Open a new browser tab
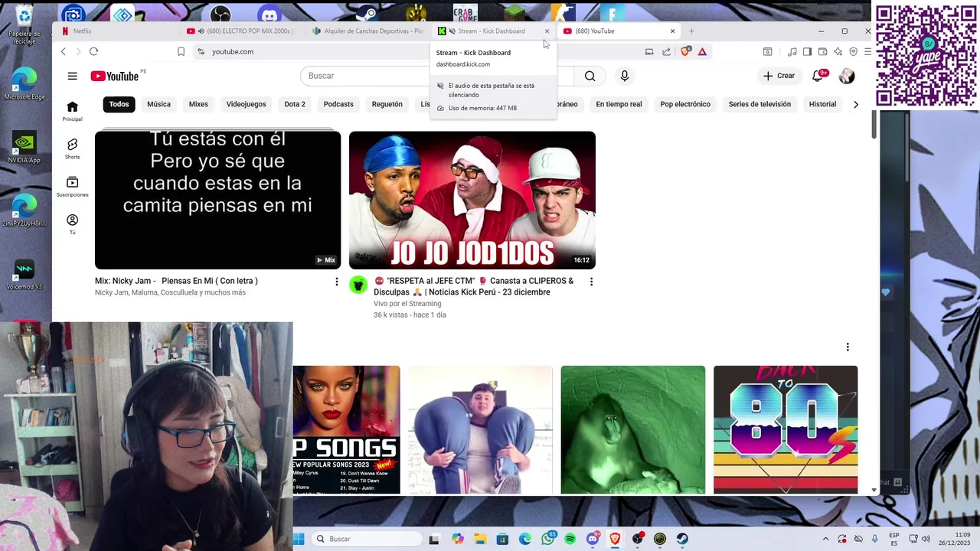The height and width of the screenshot is (551, 980). [x=691, y=31]
